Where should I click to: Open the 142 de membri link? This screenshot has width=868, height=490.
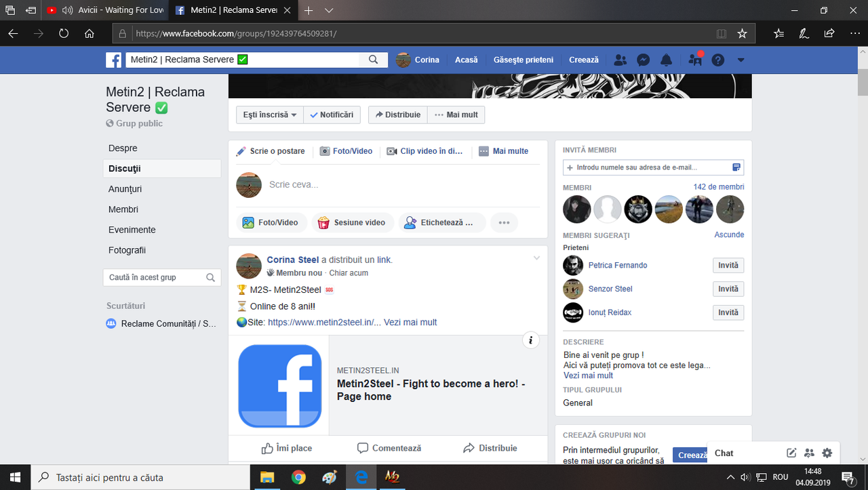pos(719,187)
